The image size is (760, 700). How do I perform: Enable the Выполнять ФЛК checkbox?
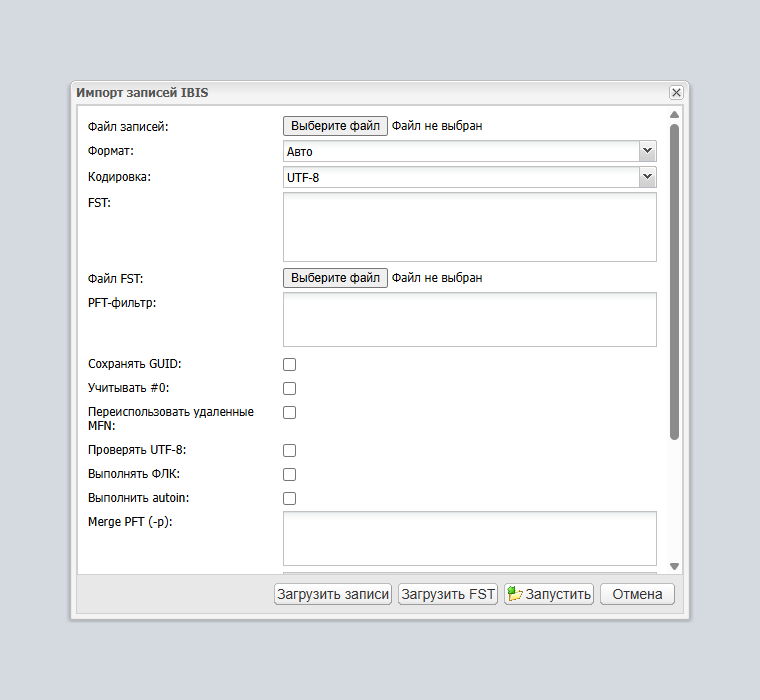click(x=289, y=474)
